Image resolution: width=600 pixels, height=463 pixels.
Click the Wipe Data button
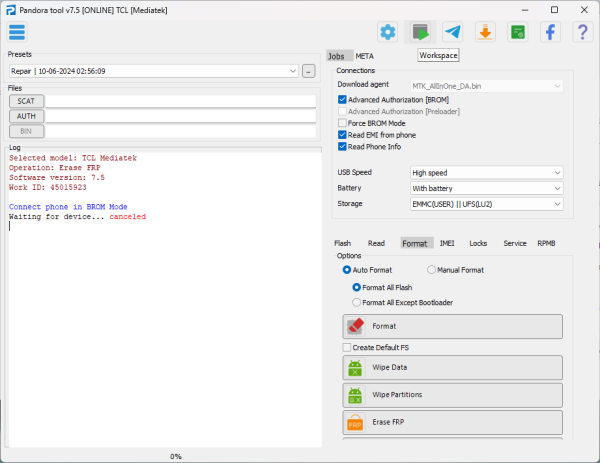(453, 368)
